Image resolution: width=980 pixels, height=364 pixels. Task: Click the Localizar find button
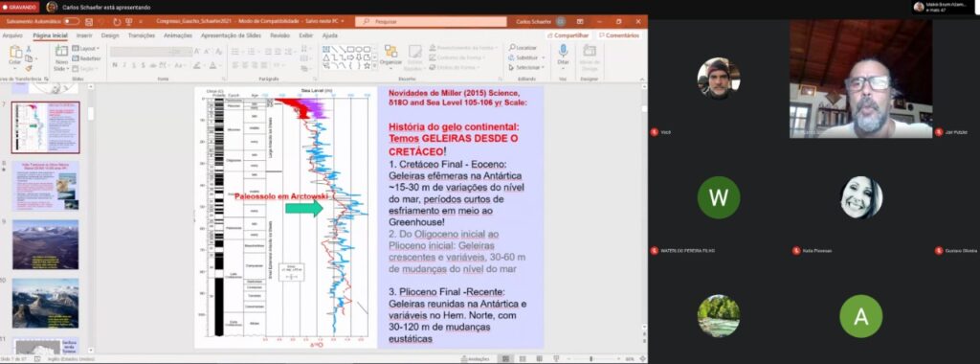click(523, 48)
